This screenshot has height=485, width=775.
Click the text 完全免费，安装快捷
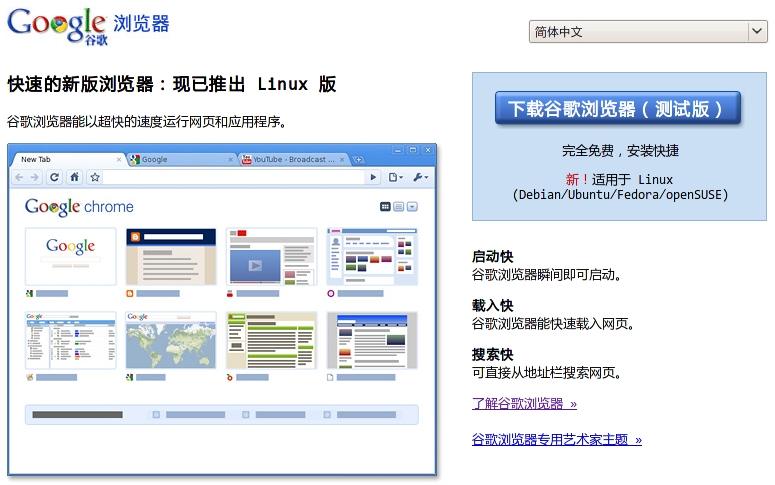tap(620, 150)
